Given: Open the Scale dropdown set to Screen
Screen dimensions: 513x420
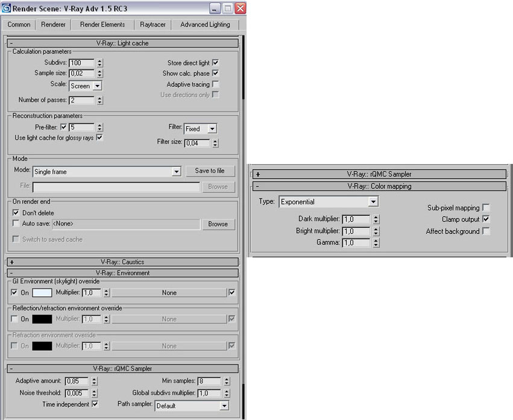Looking at the screenshot, I should pyautogui.click(x=86, y=86).
